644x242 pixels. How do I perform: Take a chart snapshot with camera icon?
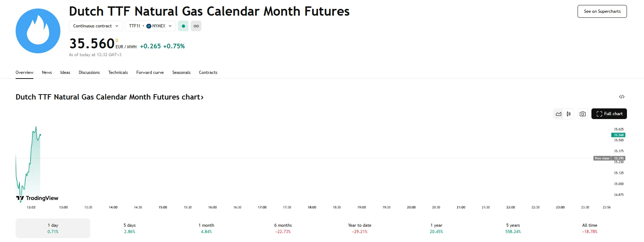(583, 114)
